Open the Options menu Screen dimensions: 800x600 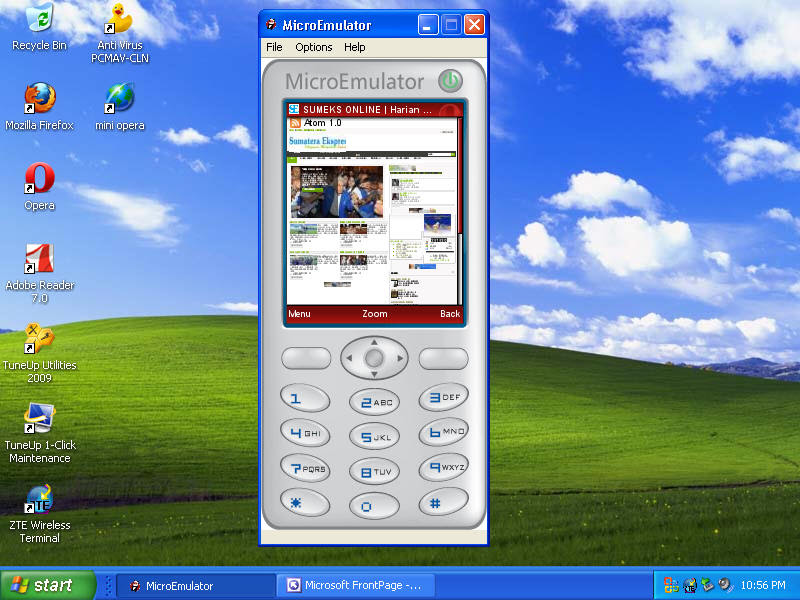click(313, 47)
